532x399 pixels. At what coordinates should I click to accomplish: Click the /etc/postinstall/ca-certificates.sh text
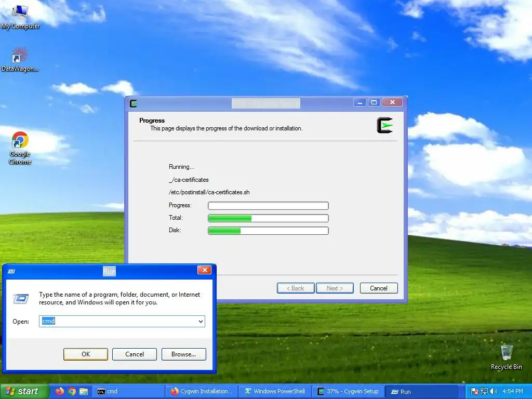[209, 192]
